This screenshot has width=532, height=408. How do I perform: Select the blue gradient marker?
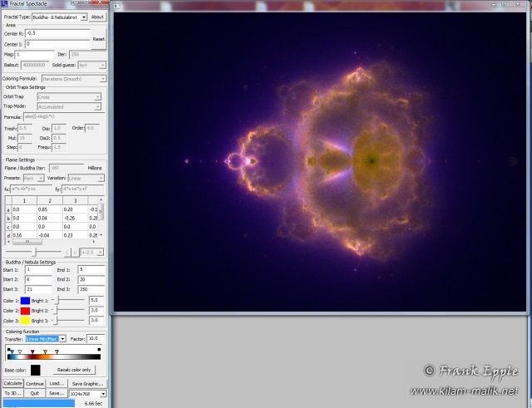(12, 352)
